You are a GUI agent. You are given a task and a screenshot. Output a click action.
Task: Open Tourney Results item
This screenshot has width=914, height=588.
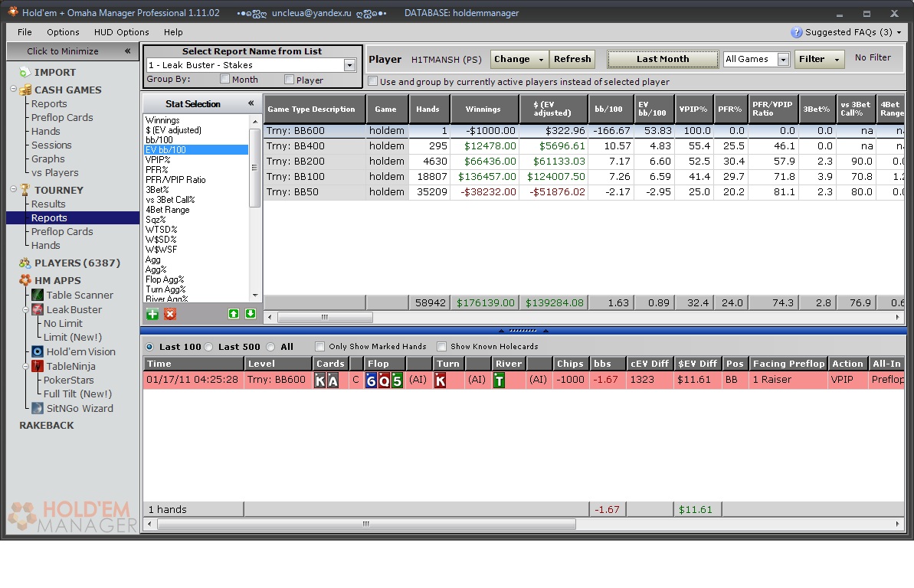48,204
